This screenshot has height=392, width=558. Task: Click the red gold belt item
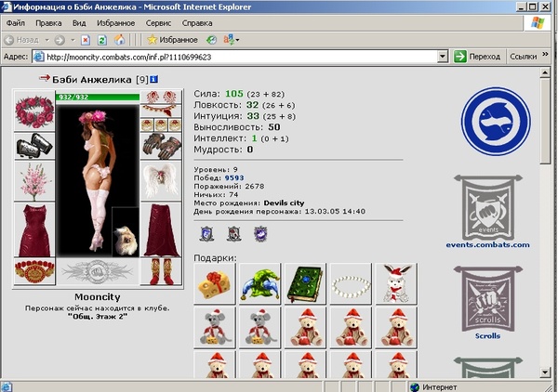point(34,271)
